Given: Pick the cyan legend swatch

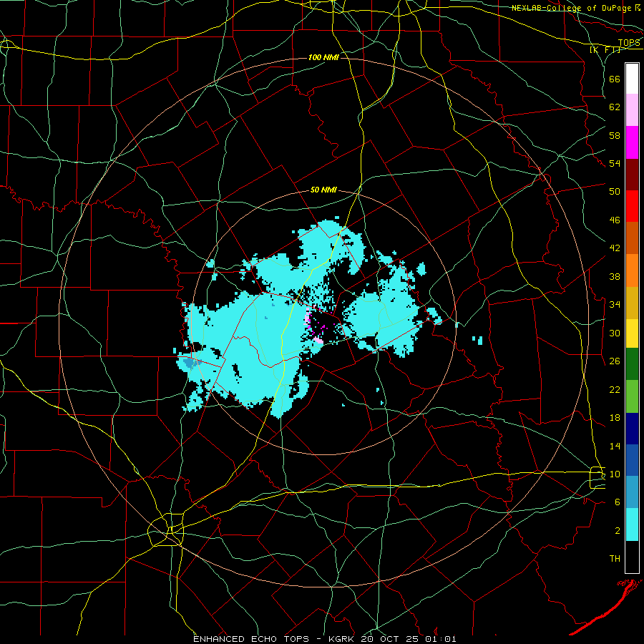Looking at the screenshot, I should coord(632,525).
